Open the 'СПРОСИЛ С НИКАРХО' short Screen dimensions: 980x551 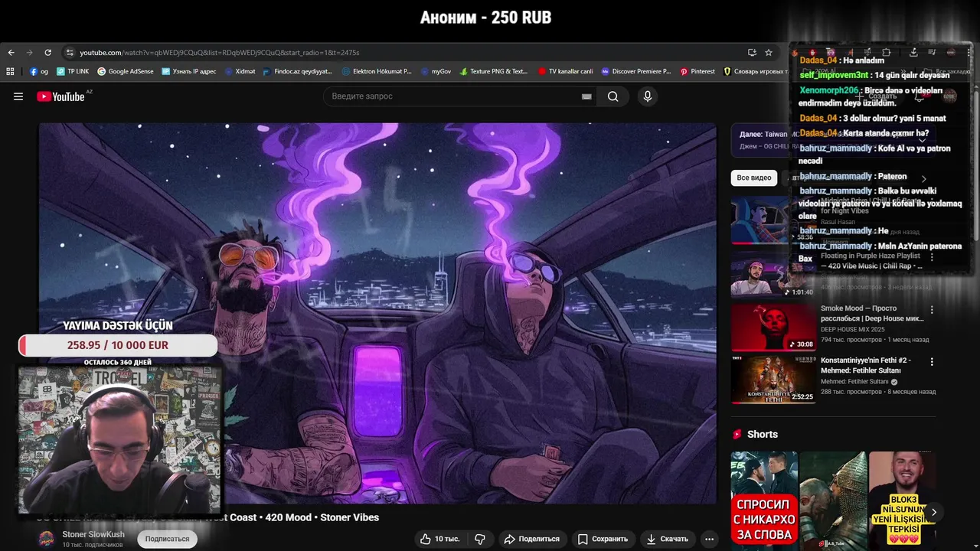pyautogui.click(x=764, y=499)
